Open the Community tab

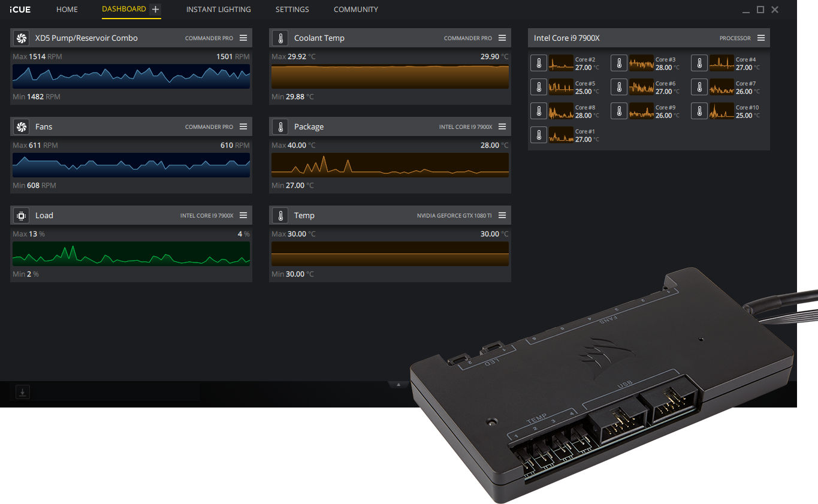coord(356,10)
